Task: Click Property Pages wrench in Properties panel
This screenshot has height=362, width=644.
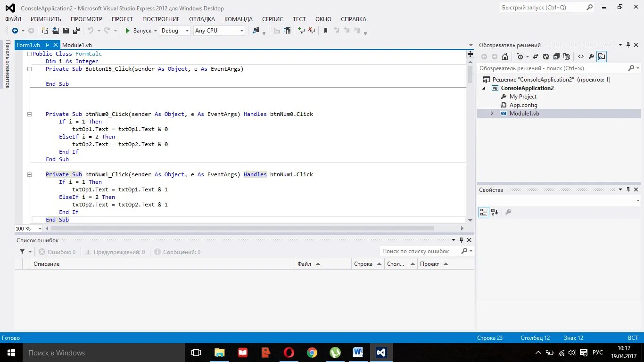Action: point(508,212)
